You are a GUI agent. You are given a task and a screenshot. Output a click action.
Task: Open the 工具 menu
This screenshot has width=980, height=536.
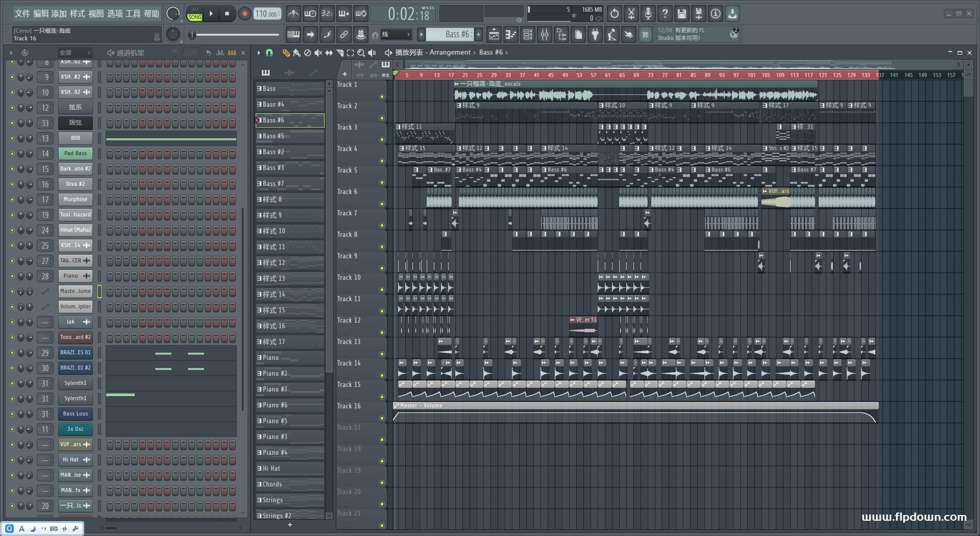133,14
